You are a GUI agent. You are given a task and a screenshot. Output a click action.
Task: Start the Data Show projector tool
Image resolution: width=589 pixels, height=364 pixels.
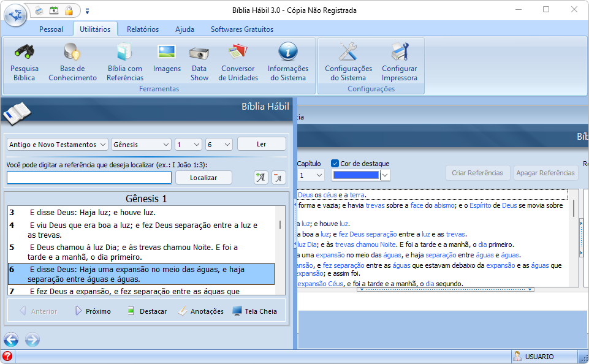tap(199, 62)
